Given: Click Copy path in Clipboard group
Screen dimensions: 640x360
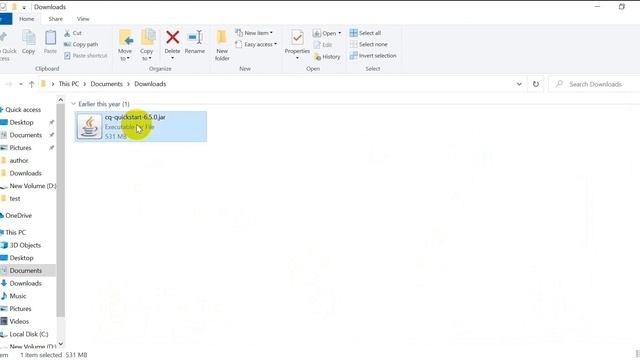Looking at the screenshot, I should pos(81,44).
